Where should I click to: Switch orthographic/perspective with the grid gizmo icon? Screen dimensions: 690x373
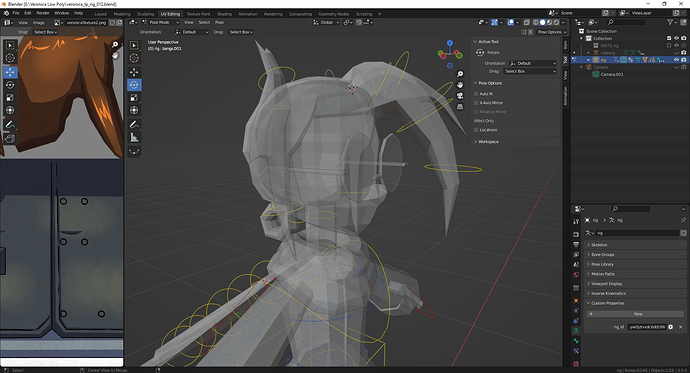(x=460, y=107)
